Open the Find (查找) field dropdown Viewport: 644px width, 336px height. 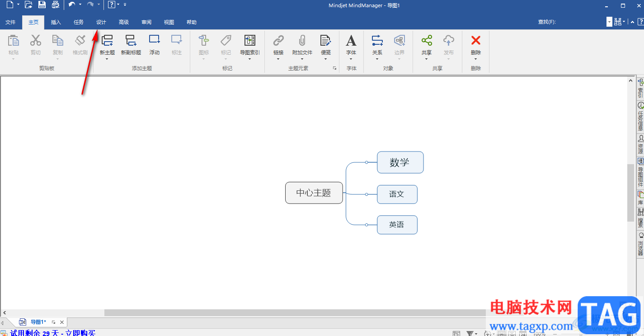pyautogui.click(x=609, y=22)
